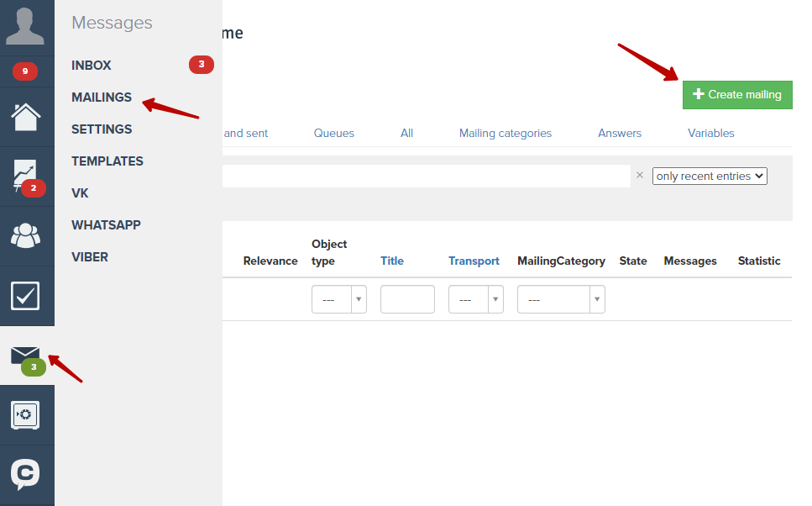Go to the Home house icon
The width and height of the screenshot is (812, 506).
[x=25, y=117]
